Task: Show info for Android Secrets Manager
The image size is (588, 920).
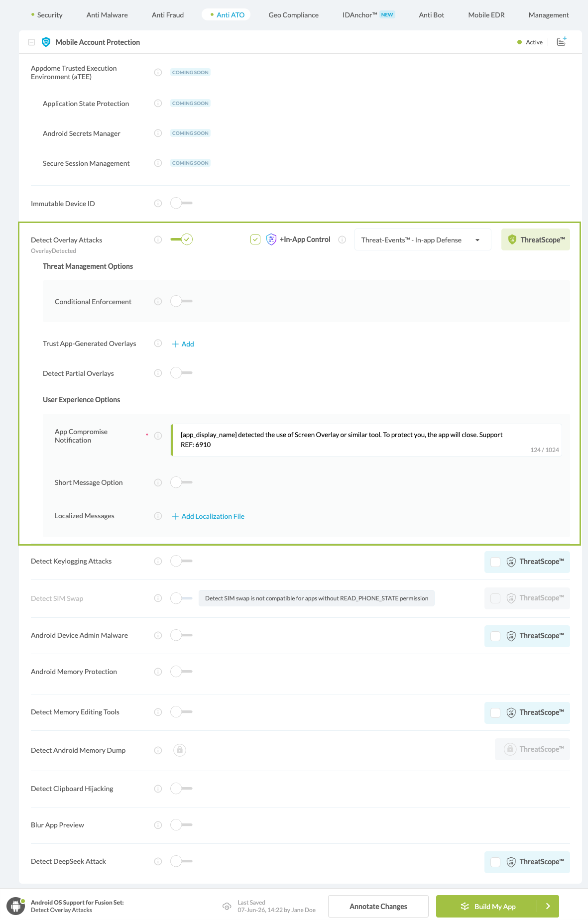Action: (158, 133)
